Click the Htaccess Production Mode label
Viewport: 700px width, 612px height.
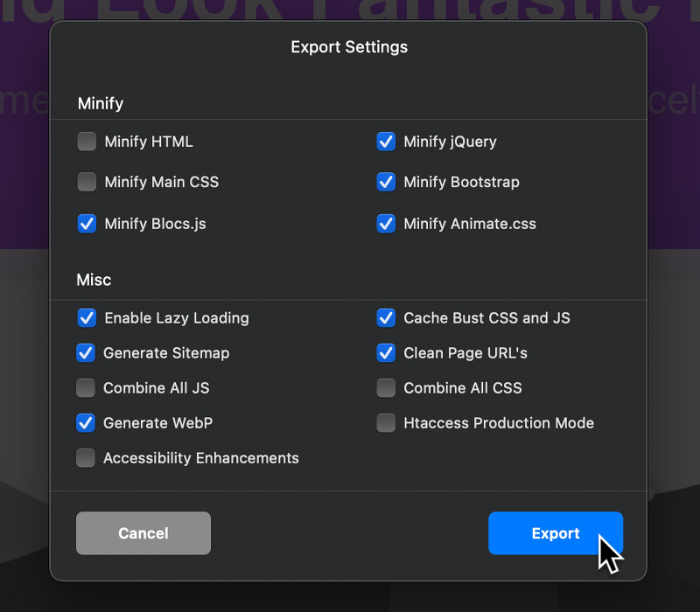tap(499, 423)
